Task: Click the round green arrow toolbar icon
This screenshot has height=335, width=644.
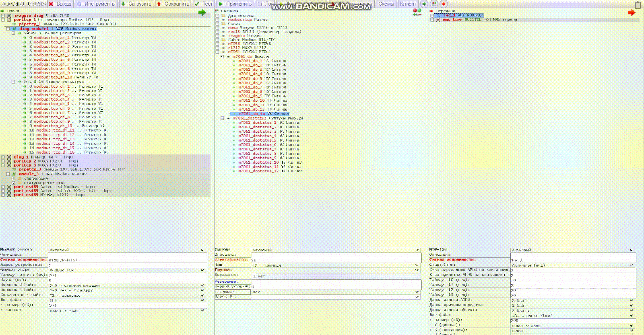Action: click(x=424, y=4)
